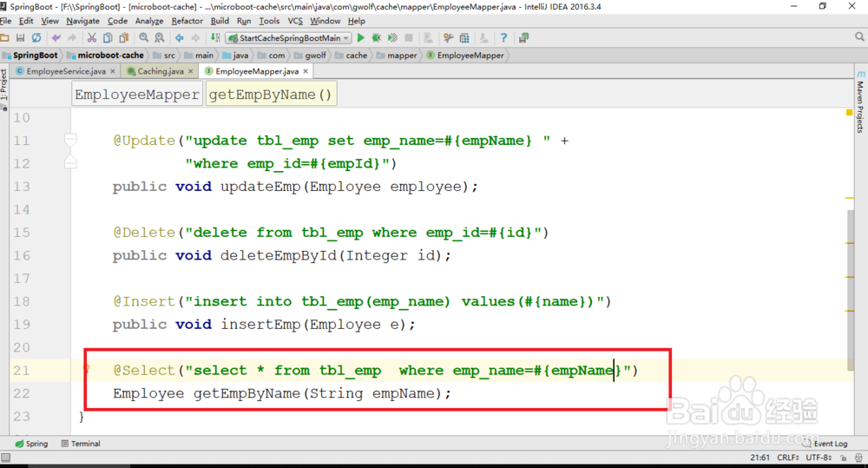This screenshot has height=468, width=868.
Task: Open the VCS menu
Action: point(295,21)
